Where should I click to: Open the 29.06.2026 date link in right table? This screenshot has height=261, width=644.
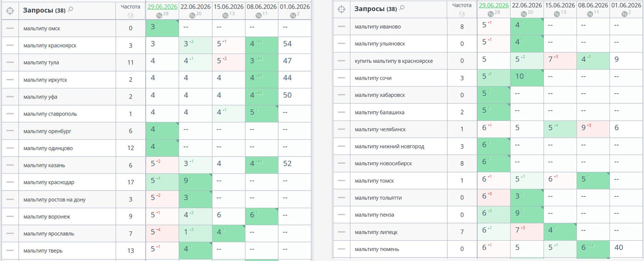(x=494, y=5)
